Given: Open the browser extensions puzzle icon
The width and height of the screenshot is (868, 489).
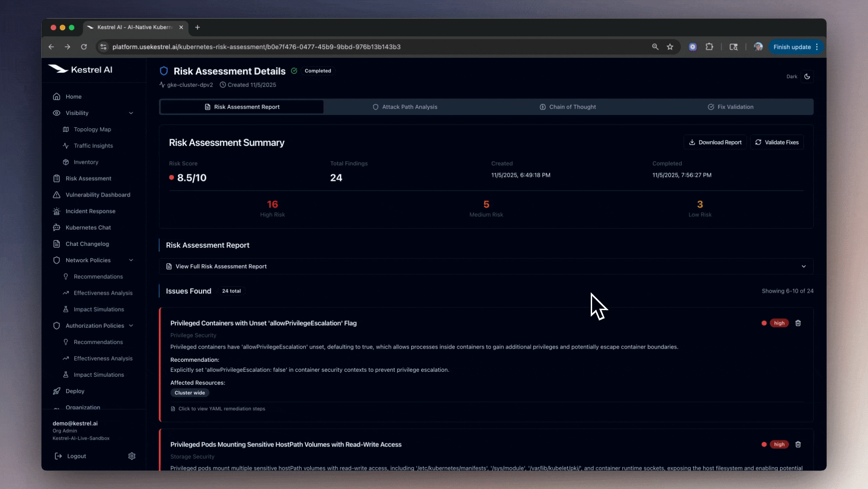Looking at the screenshot, I should click(709, 47).
